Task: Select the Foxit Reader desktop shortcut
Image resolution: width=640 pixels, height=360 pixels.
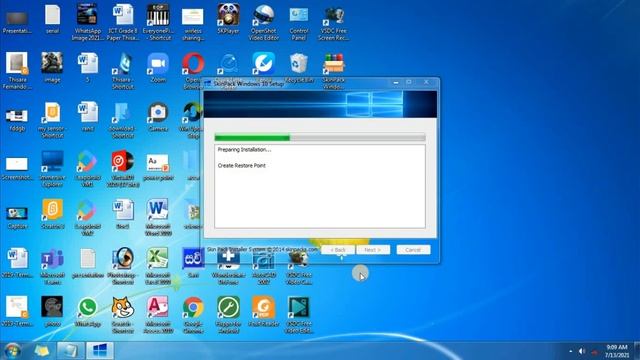Action: click(x=264, y=312)
